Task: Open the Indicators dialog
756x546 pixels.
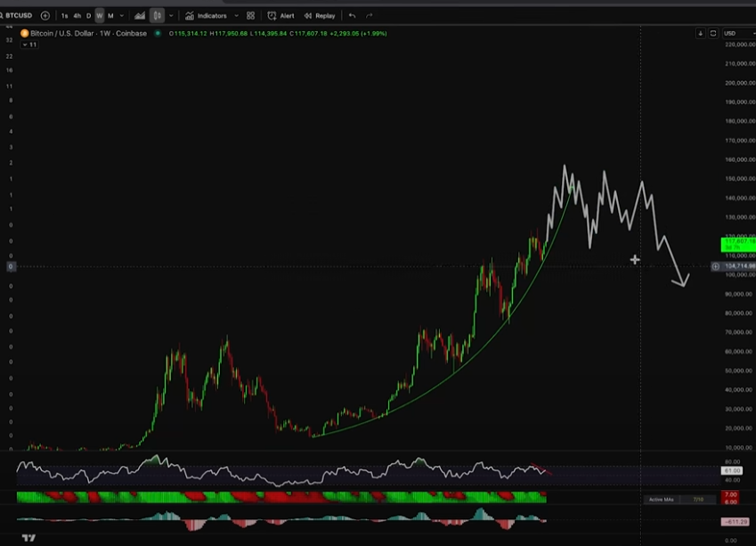Action: point(206,16)
